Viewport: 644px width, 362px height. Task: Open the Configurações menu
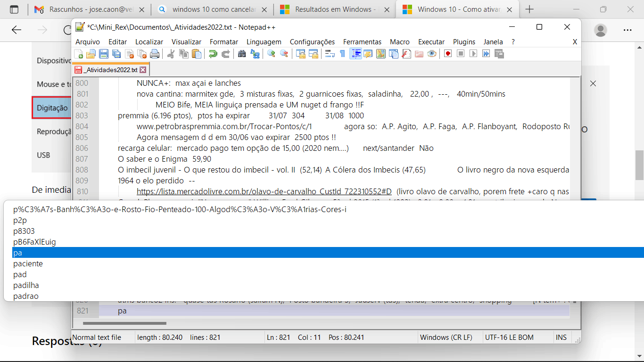[312, 42]
